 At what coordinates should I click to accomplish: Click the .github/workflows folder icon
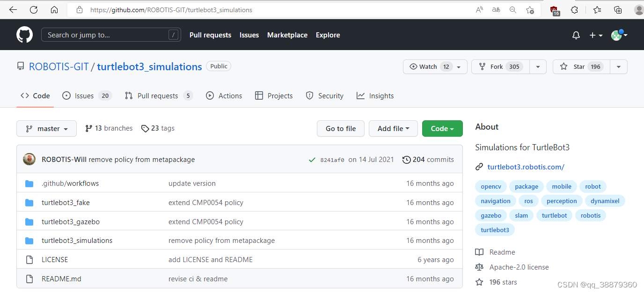click(x=29, y=183)
